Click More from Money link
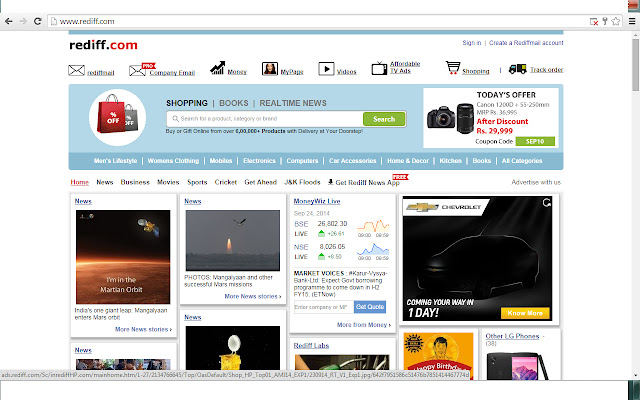Screen dimensions: 640x400 click(x=364, y=325)
